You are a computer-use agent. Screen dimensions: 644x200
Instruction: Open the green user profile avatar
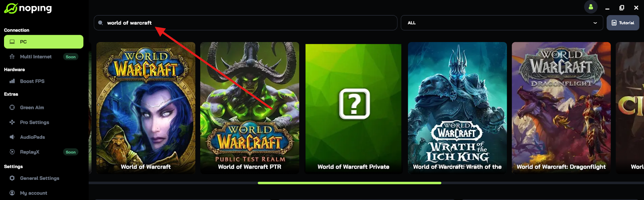591,7
